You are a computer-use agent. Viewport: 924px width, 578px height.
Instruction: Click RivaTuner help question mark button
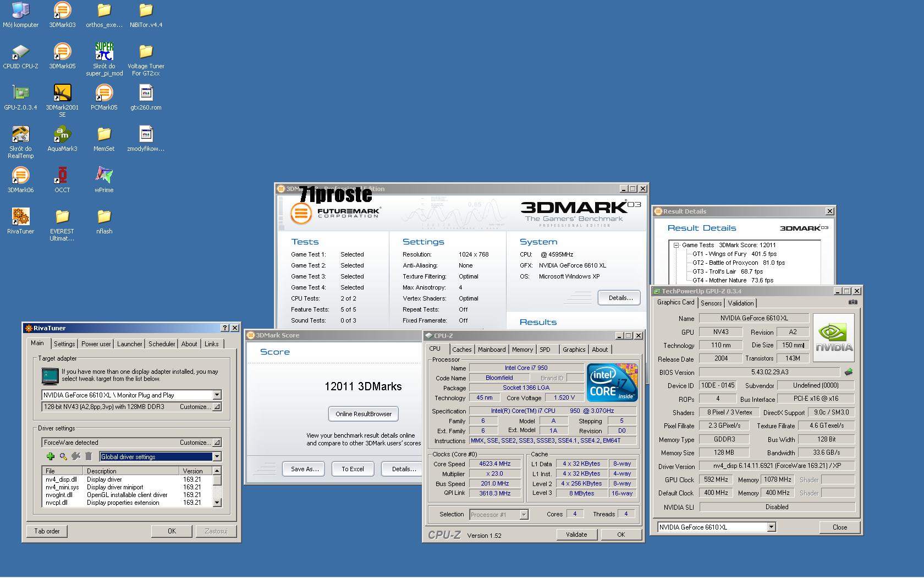tap(224, 328)
